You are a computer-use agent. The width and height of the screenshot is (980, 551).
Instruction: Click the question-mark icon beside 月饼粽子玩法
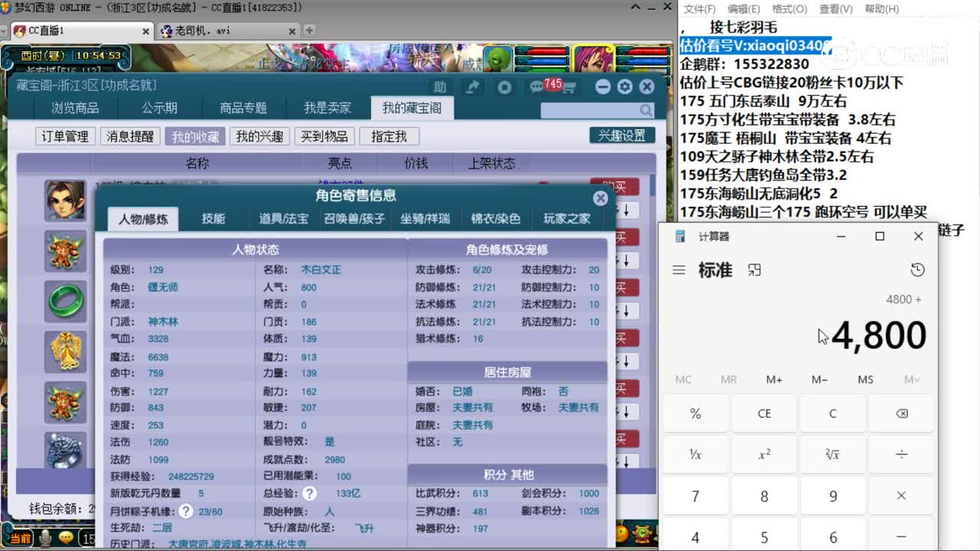[188, 512]
